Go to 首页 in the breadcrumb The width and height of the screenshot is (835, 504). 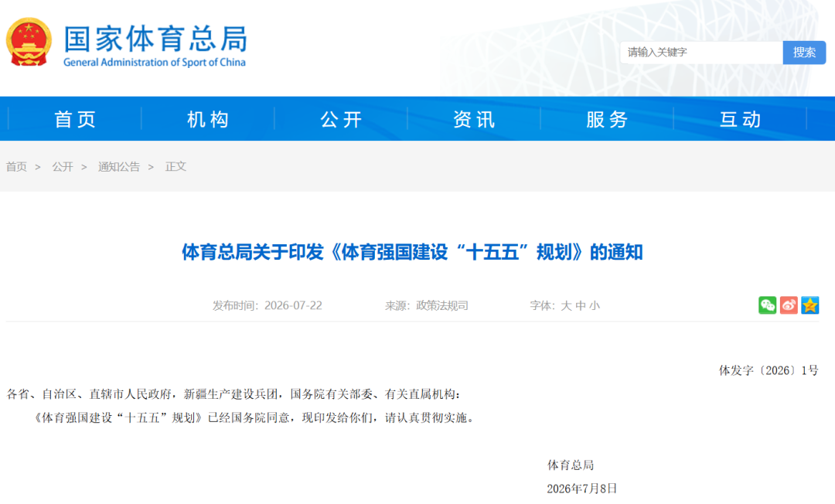click(16, 166)
